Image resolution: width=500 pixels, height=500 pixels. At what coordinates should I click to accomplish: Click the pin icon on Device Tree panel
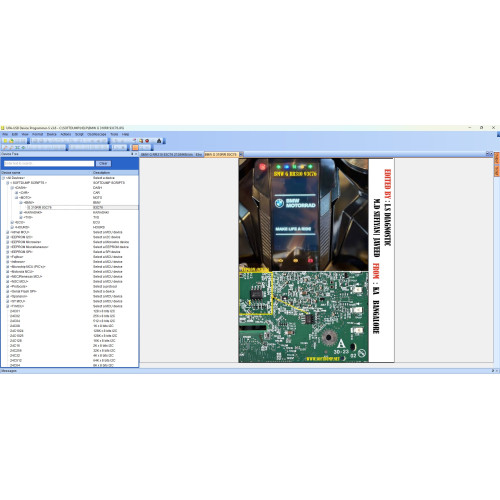[132, 154]
